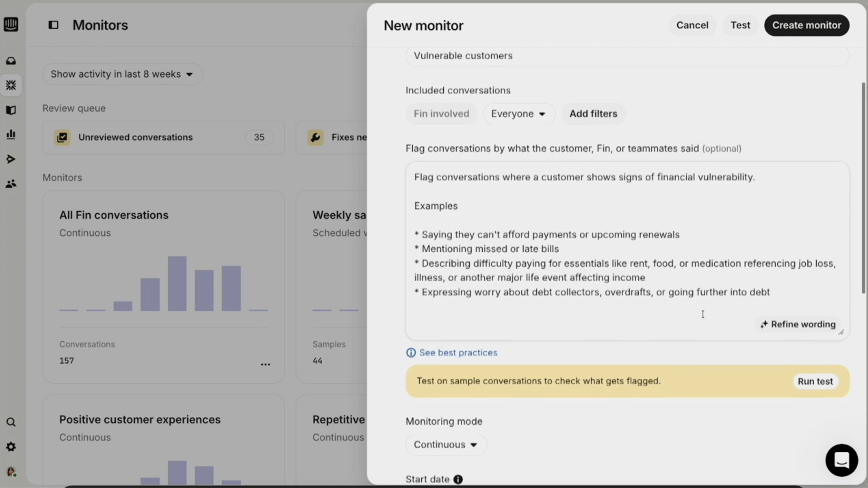Open the Intercom Messenger chat bubble

tap(841, 460)
